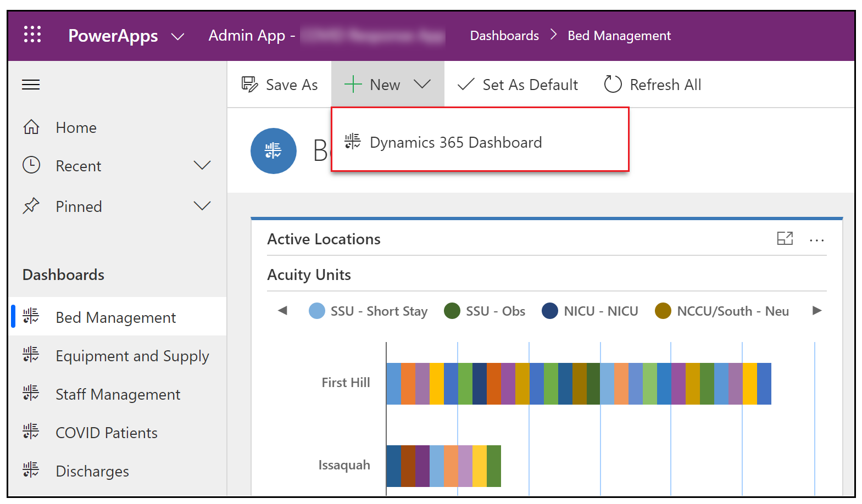Go to next legend page arrow
This screenshot has height=504, width=862.
click(x=817, y=311)
